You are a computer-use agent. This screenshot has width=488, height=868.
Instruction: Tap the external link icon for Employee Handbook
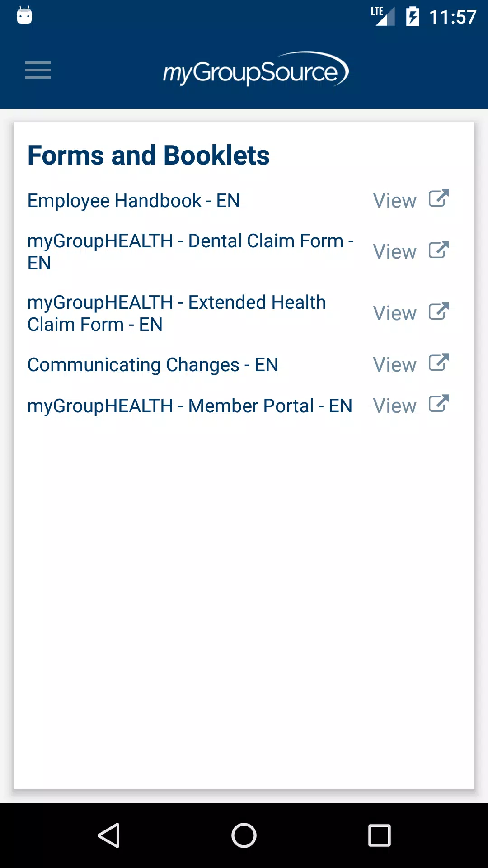click(x=439, y=198)
